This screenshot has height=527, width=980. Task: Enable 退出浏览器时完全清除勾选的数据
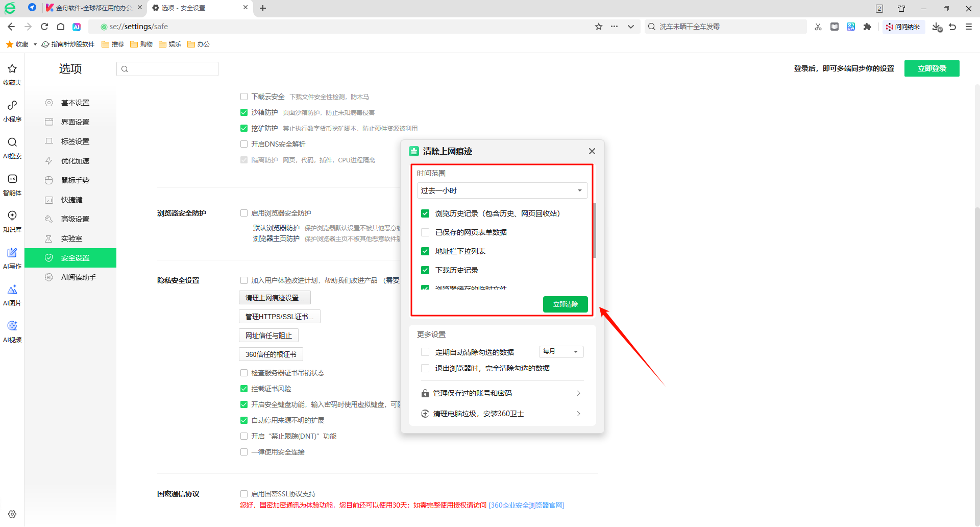click(x=425, y=368)
